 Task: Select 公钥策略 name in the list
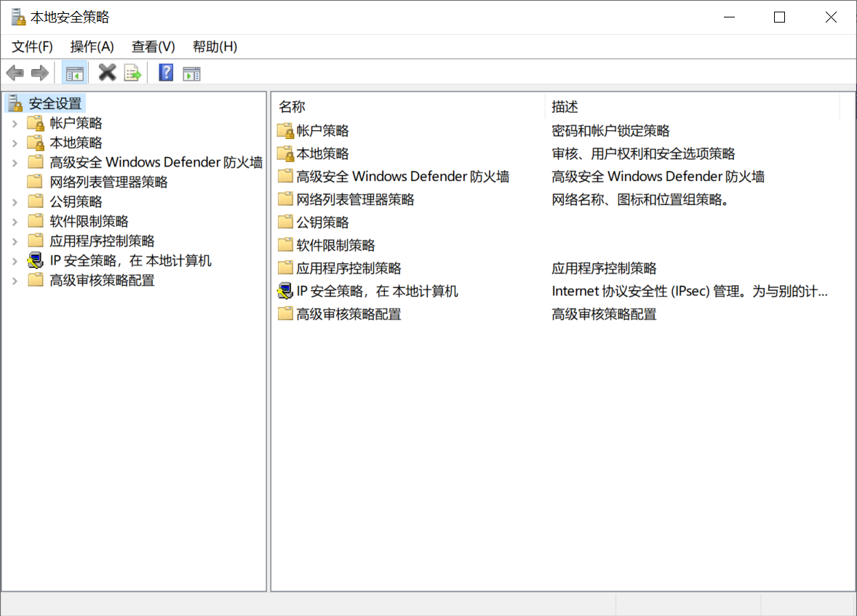pyautogui.click(x=322, y=223)
